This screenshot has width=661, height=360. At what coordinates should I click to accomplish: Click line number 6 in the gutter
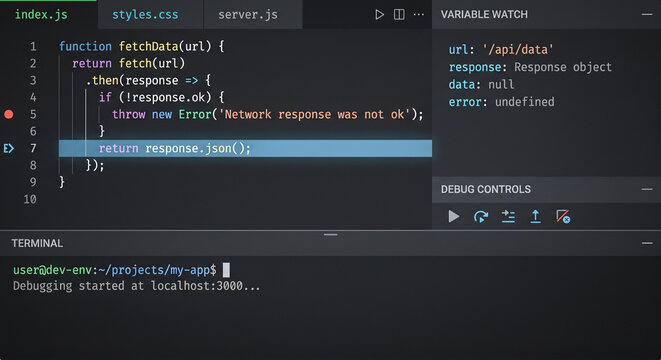(33, 132)
